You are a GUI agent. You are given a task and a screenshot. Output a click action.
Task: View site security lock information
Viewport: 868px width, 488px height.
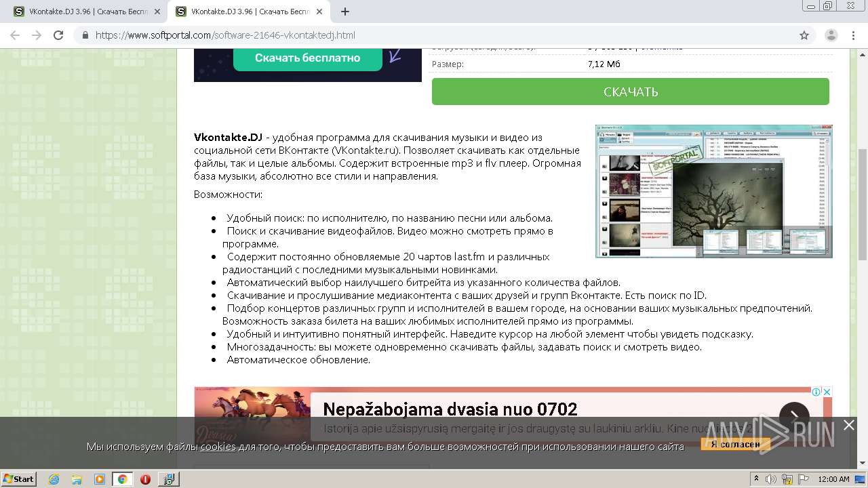pyautogui.click(x=85, y=35)
